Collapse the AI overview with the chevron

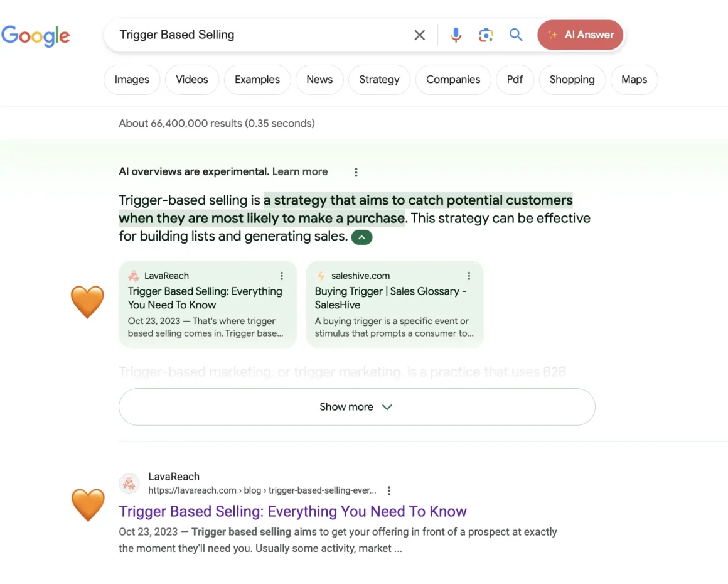361,237
